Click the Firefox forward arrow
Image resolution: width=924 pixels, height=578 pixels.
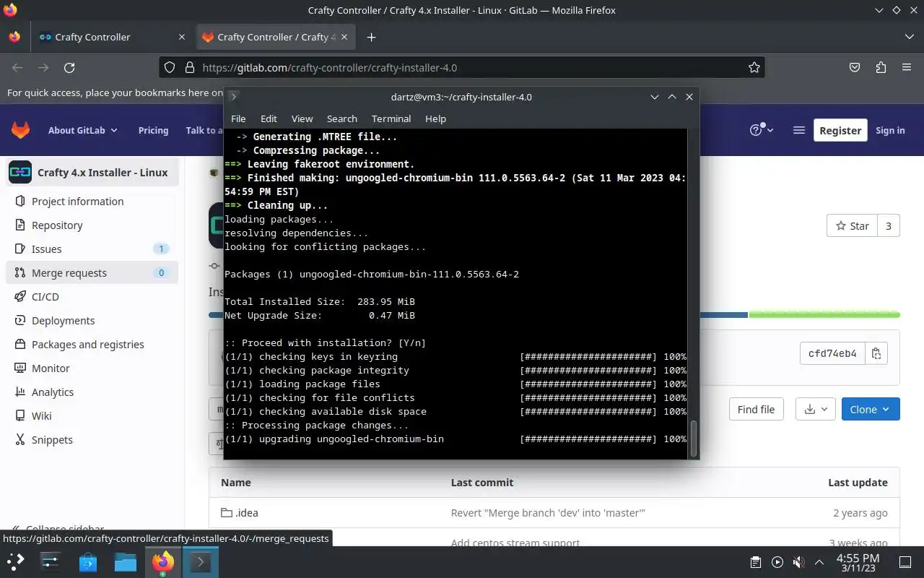point(43,67)
